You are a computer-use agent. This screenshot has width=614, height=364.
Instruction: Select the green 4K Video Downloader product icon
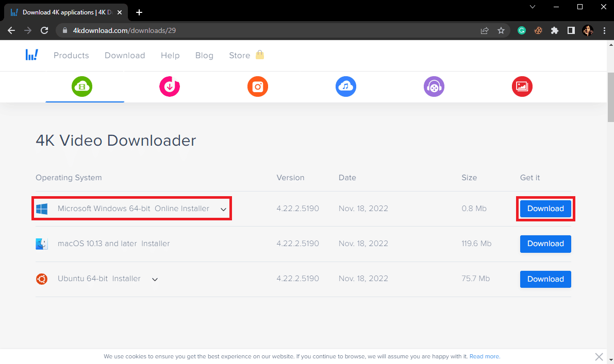point(82,86)
